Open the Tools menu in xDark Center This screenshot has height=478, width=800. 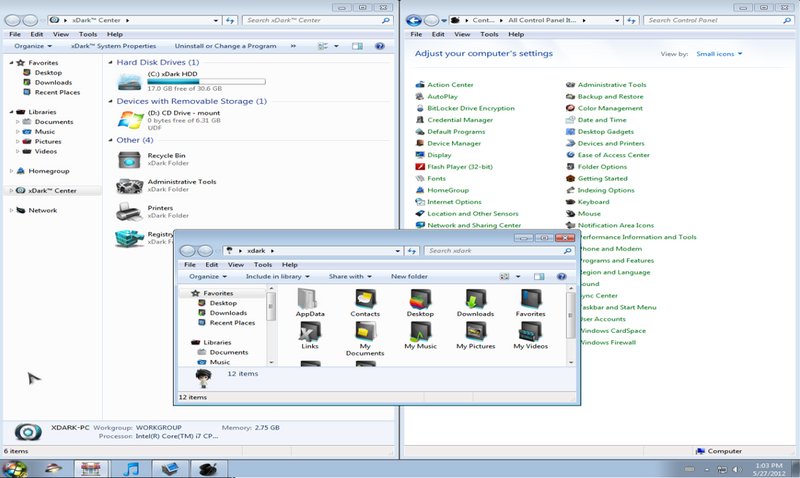pos(88,34)
